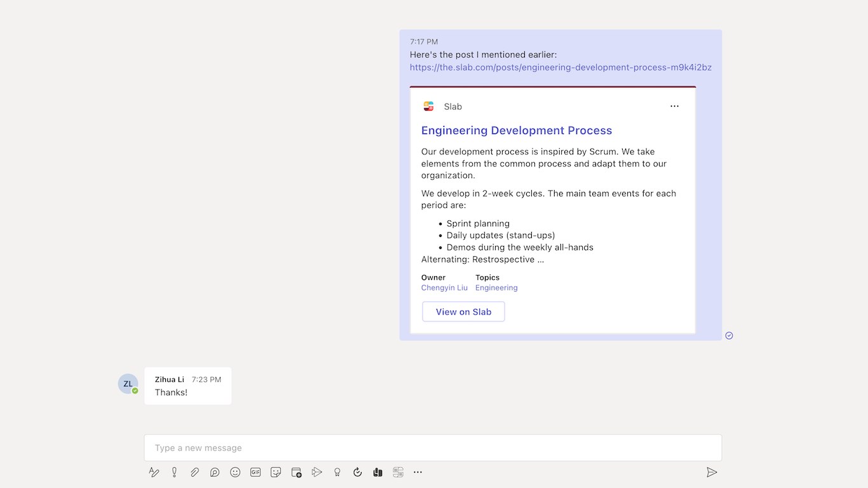Click the 'Daily updates (stand-ups)' bullet
The image size is (868, 488).
click(x=501, y=235)
